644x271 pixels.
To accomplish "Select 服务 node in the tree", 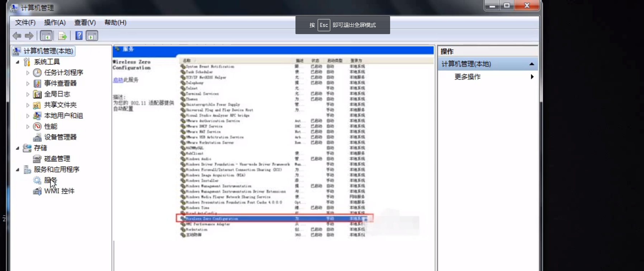I will click(50, 180).
